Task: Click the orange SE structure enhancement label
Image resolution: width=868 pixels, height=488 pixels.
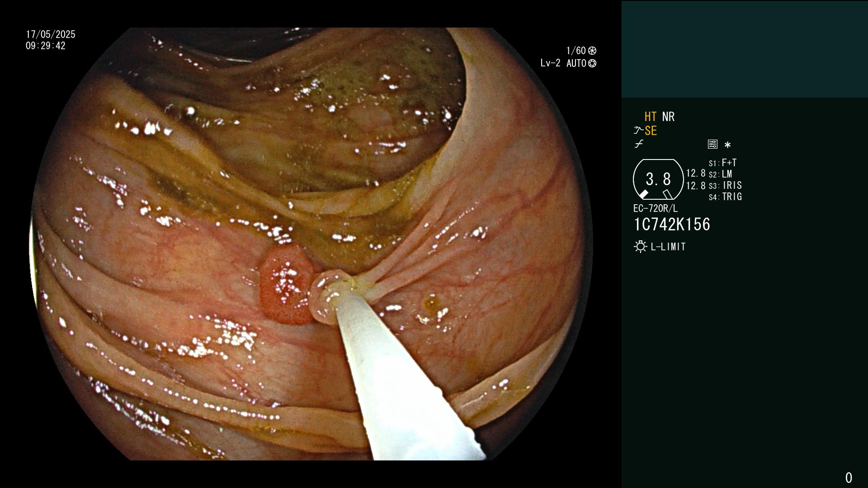Action: point(651,131)
